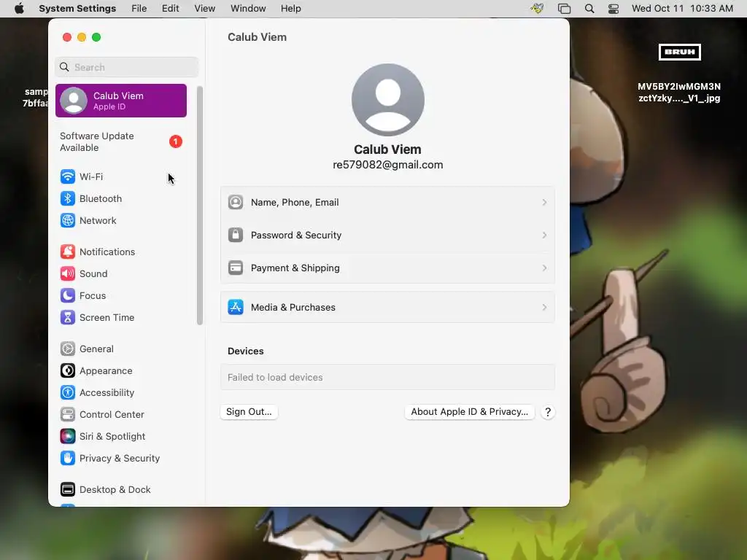This screenshot has width=747, height=560.
Task: Click the Password & Security lock icon
Action: coord(236,236)
